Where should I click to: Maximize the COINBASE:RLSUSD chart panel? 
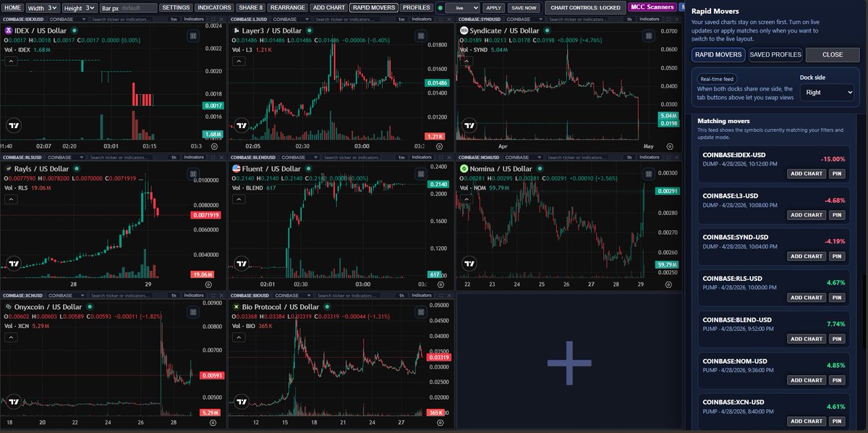click(x=213, y=156)
